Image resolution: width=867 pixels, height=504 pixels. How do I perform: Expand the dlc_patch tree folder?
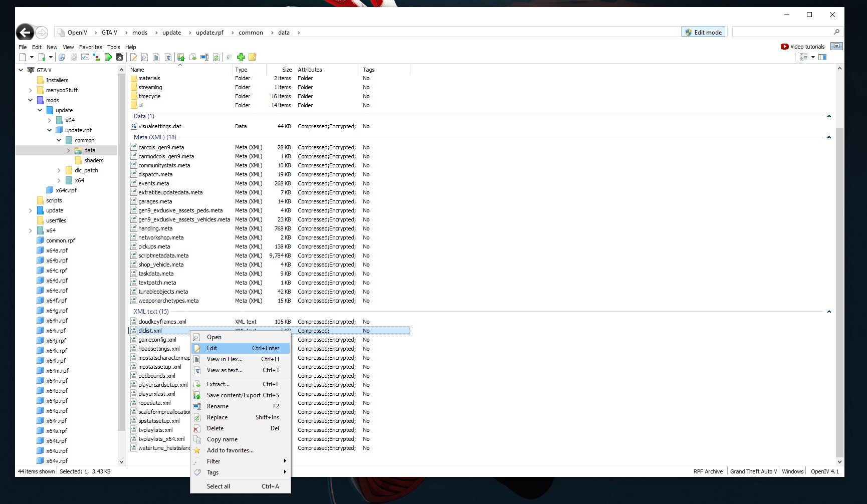pyautogui.click(x=59, y=170)
